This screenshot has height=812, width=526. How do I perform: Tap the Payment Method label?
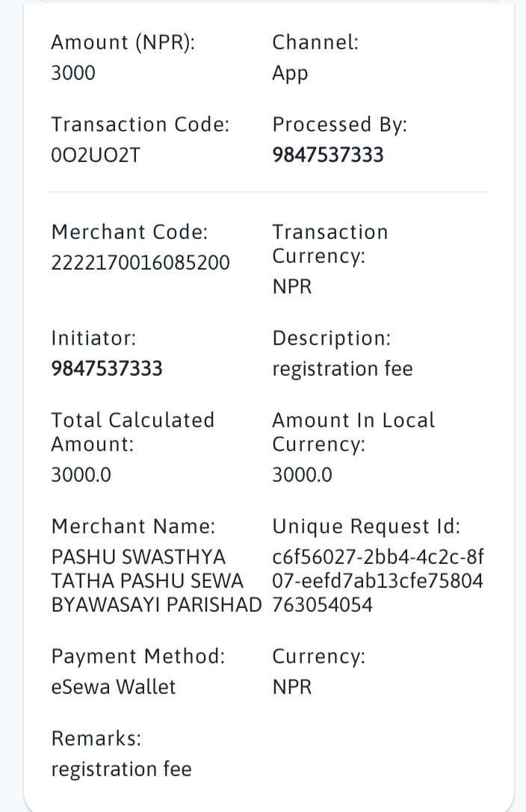(138, 657)
